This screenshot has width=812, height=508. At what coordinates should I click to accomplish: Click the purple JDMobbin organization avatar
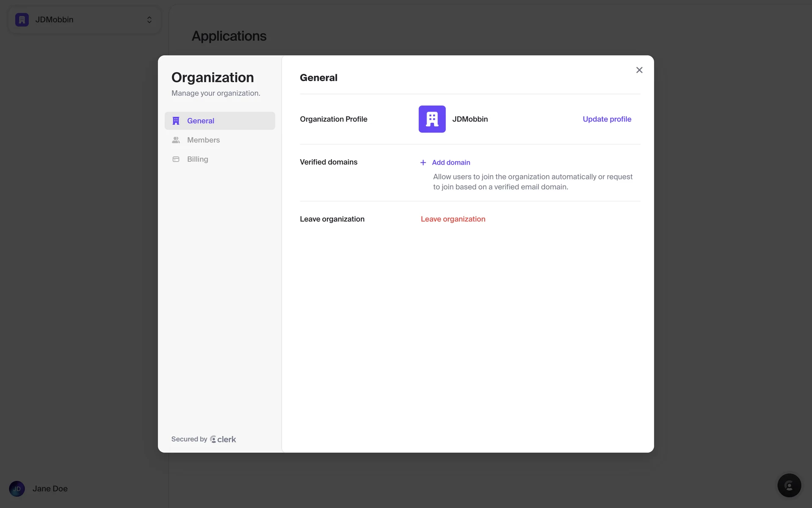click(432, 119)
